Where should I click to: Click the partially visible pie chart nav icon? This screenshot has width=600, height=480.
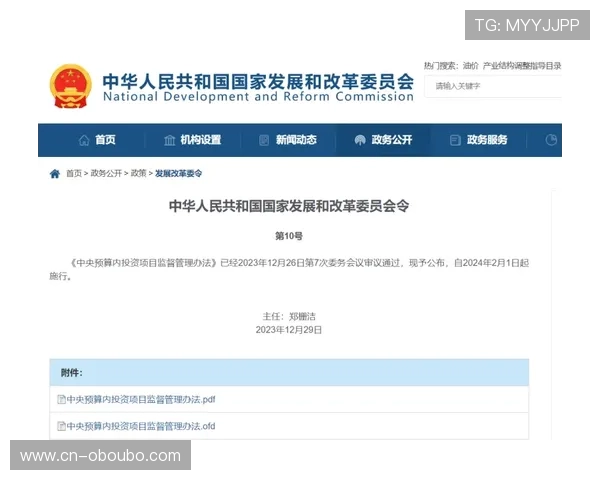(x=551, y=140)
